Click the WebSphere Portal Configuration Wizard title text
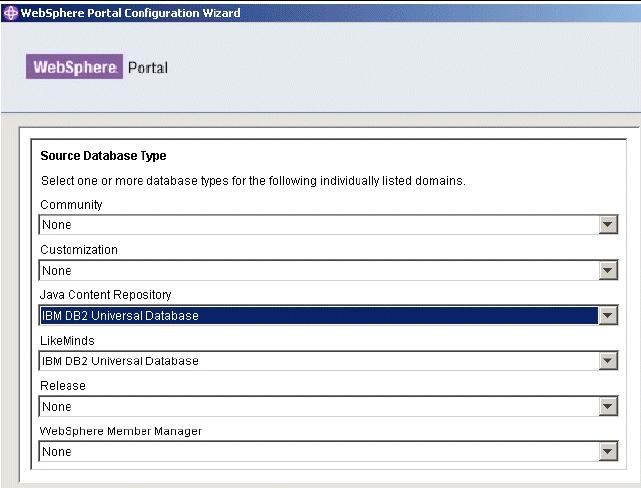The width and height of the screenshot is (641, 488). (130, 13)
